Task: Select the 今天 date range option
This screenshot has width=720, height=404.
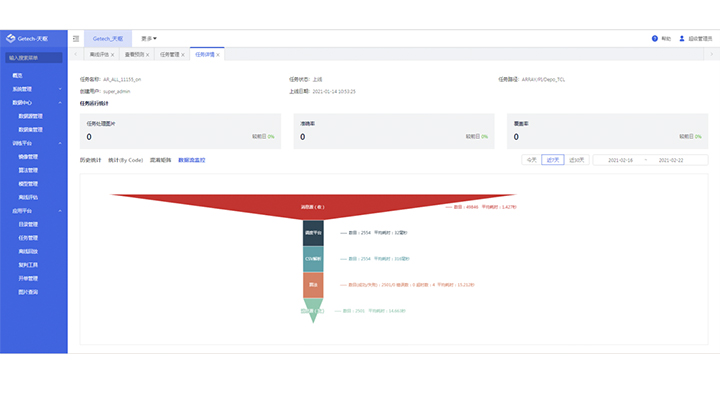Action: coord(530,159)
